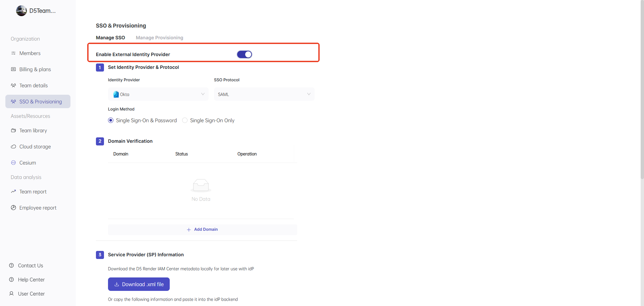Expand the Identity Provider Okta dropdown
Viewport: 644px width, 306px height.
pos(158,94)
